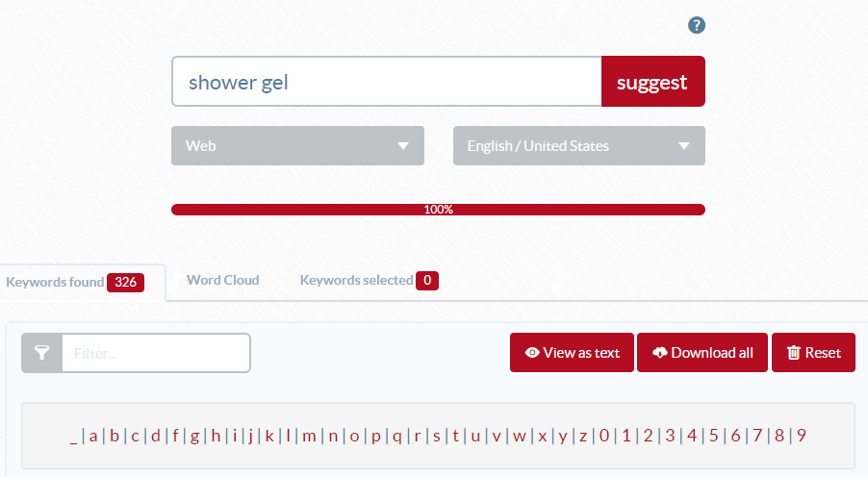
Task: Click the Download all button
Action: point(702,353)
